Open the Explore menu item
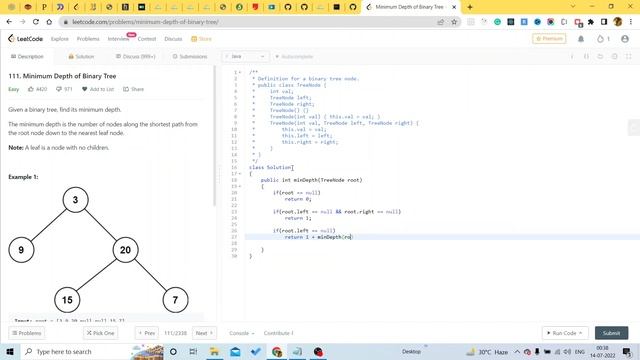640x360 pixels. click(60, 39)
